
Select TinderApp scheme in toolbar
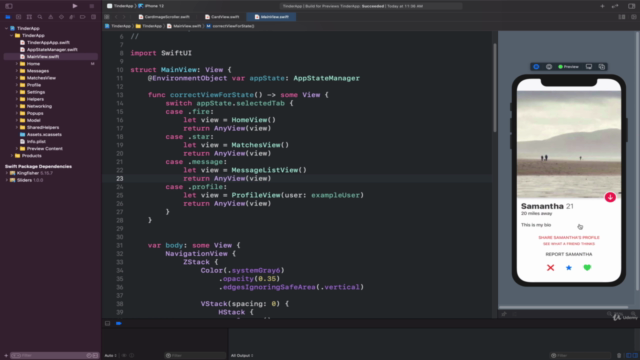tap(120, 6)
